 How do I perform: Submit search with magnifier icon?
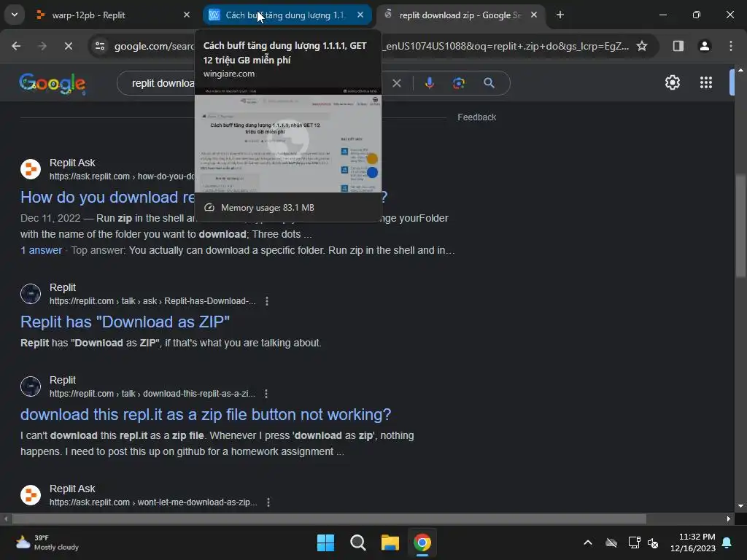(489, 83)
